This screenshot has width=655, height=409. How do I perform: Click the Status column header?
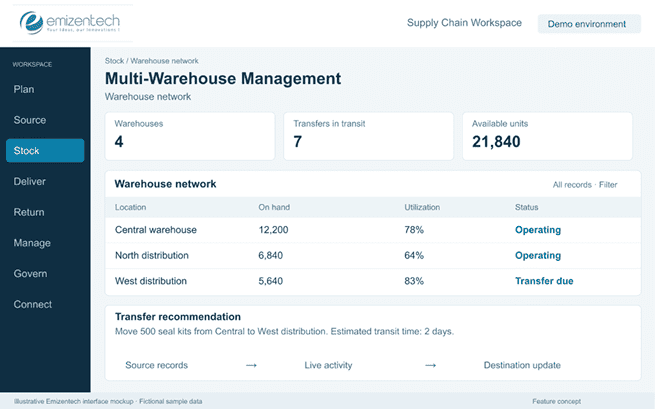pos(526,207)
